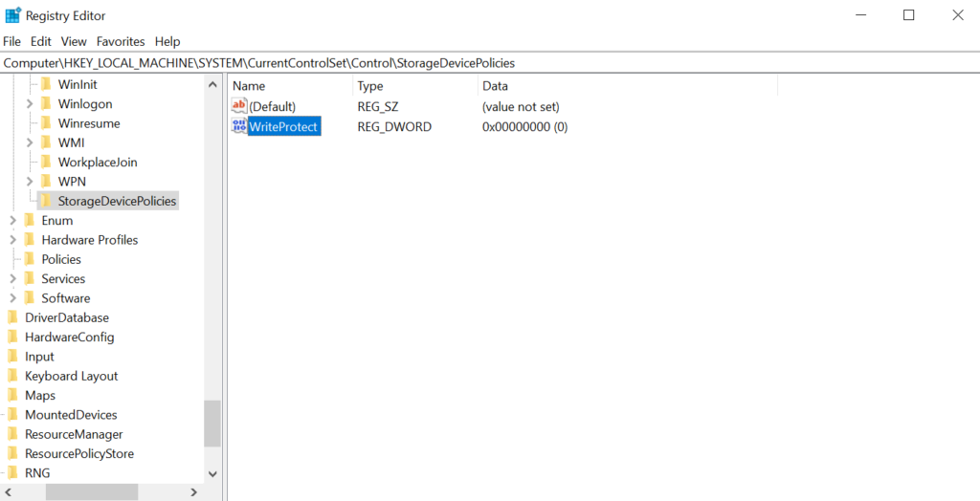Screen dimensions: 980x501
Task: Expand the WPN key
Action: coord(30,181)
